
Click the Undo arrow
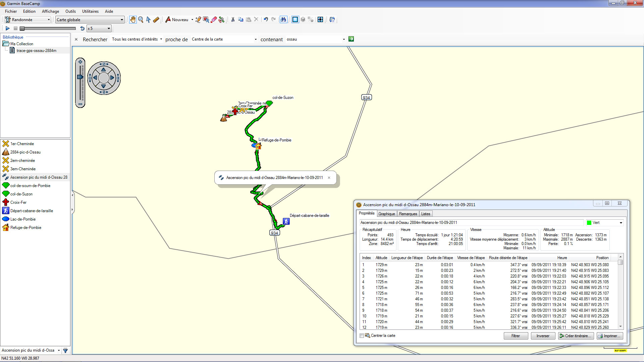pos(266,19)
